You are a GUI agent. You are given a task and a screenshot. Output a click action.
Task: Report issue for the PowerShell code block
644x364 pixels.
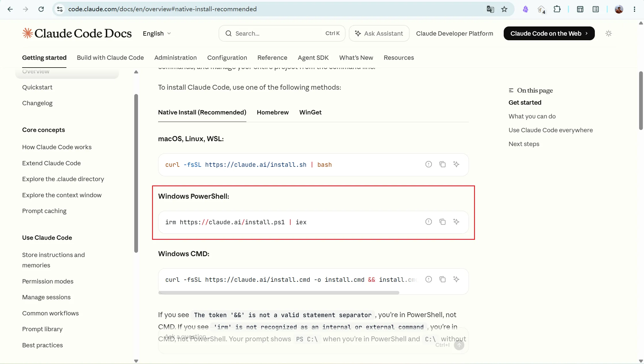coord(429,222)
